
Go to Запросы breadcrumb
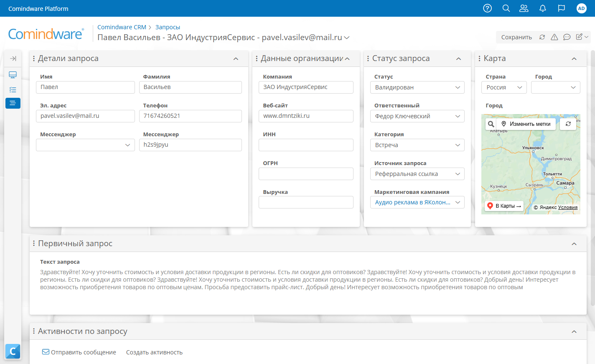(x=168, y=27)
